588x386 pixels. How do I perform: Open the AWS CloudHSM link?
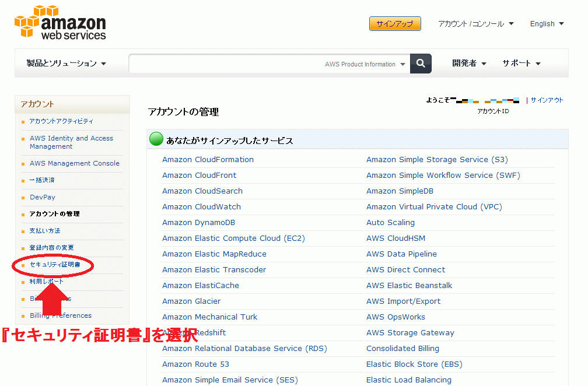[x=395, y=238]
